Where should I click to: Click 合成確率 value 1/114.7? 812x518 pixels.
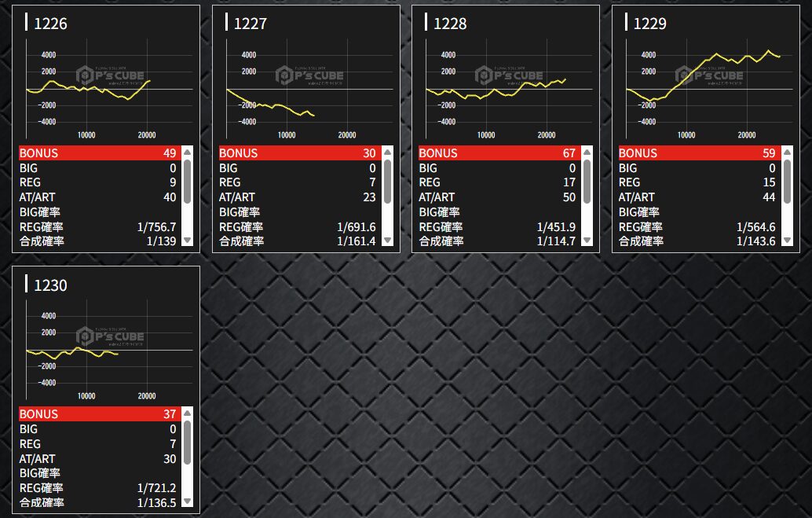pos(556,241)
